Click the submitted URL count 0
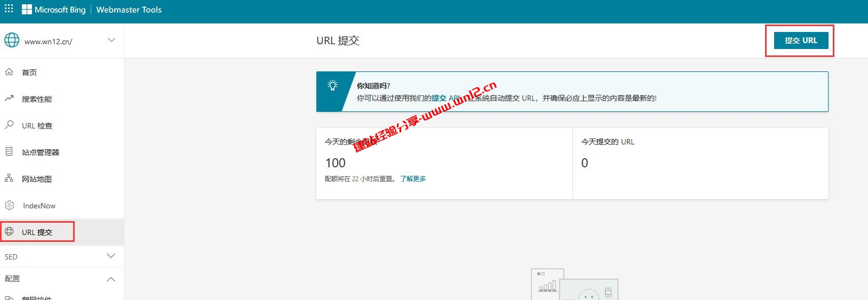 [x=585, y=163]
